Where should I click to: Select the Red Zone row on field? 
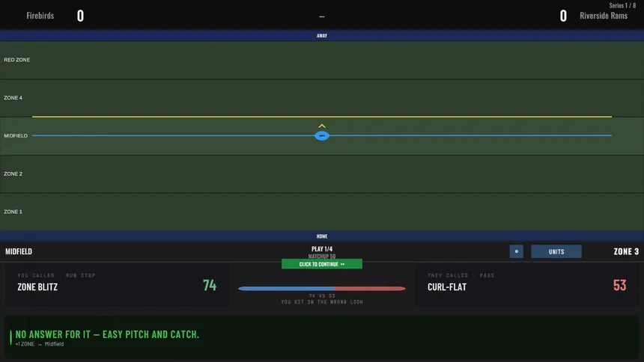point(322,60)
